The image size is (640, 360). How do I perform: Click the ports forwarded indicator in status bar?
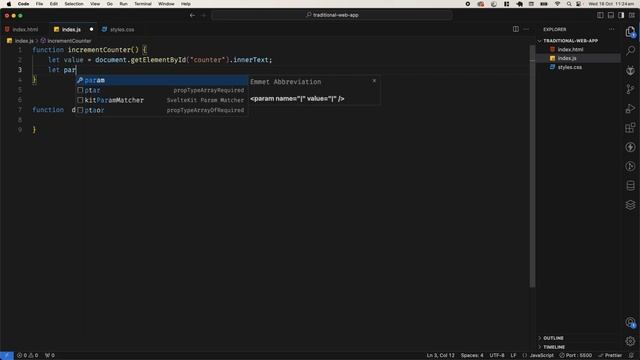(50, 356)
